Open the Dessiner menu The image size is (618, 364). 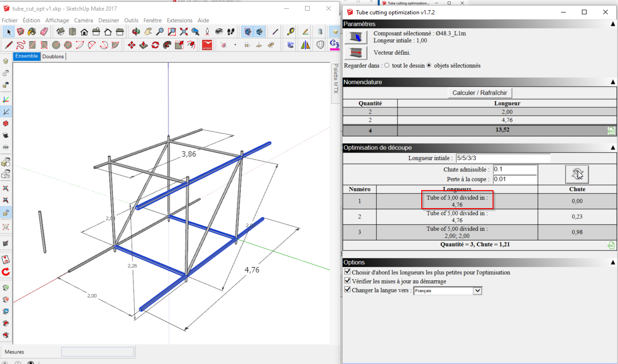pos(109,20)
